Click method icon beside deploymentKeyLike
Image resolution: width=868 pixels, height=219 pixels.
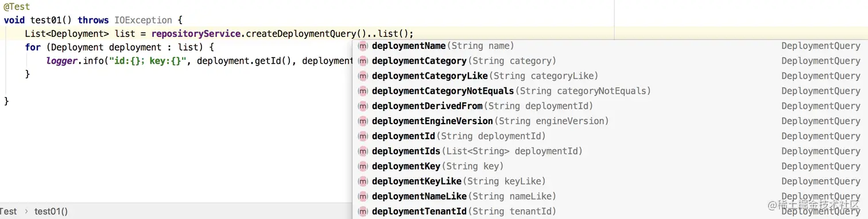tap(363, 181)
